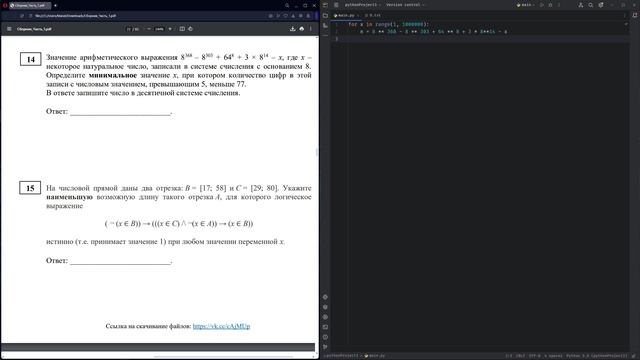Click the second code line assignment
This screenshot has width=640, height=360.
pyautogui.click(x=433, y=31)
